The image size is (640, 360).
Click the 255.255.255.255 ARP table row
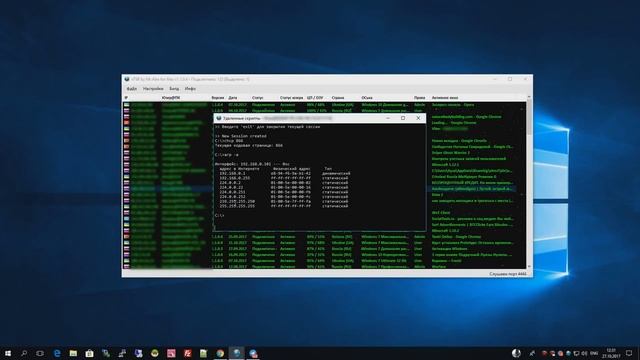click(284, 206)
